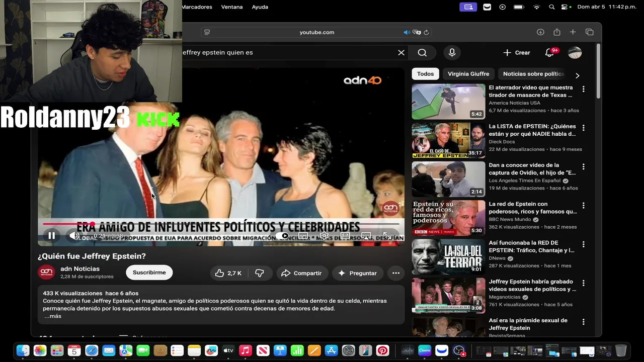This screenshot has width=644, height=362.
Task: Open the adn Noticias channel name
Action: (80, 269)
